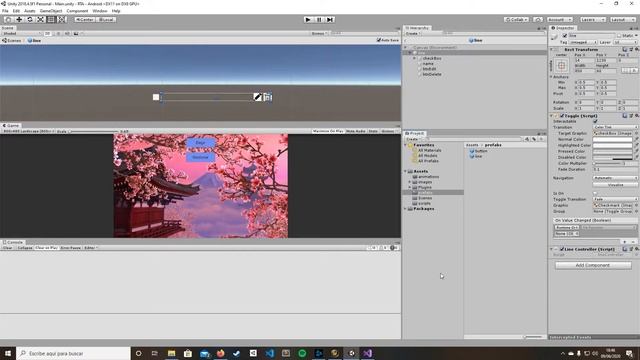This screenshot has width=640, height=360.
Task: Click the white checkbox in Scene view
Action: click(156, 97)
